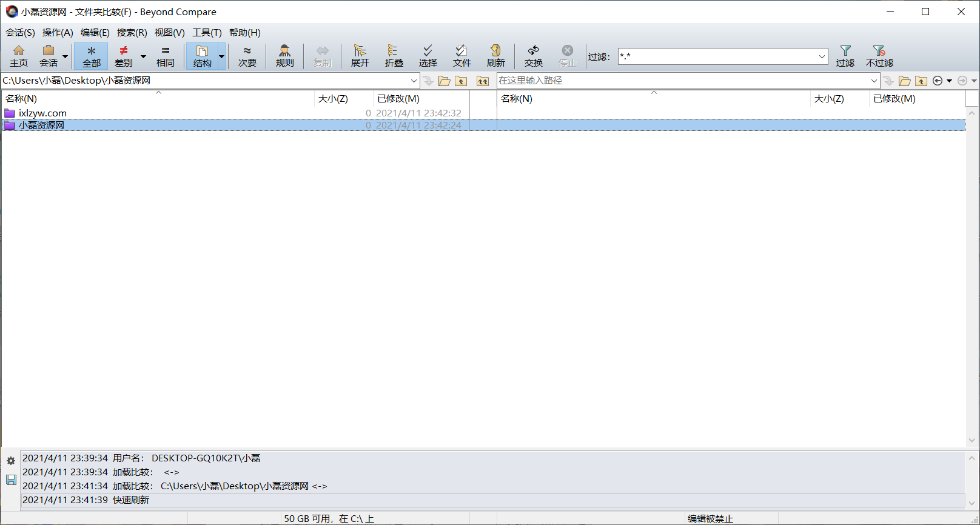This screenshot has width=980, height=525.
Task: Click the 交换 (Swap Sides) icon
Action: 534,56
